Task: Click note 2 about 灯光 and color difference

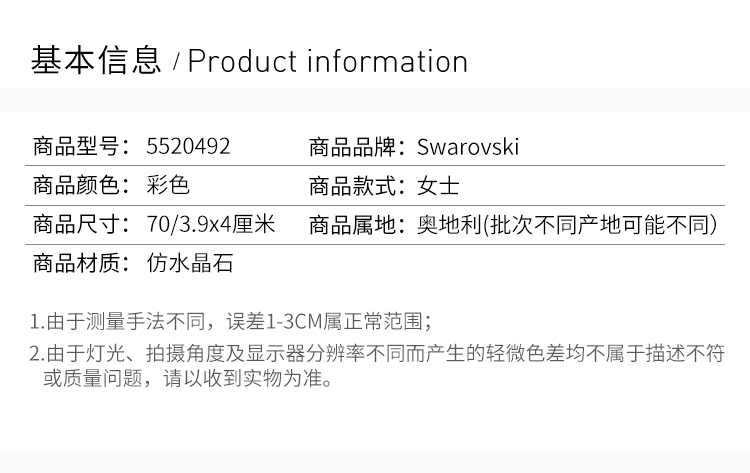Action: [x=376, y=353]
